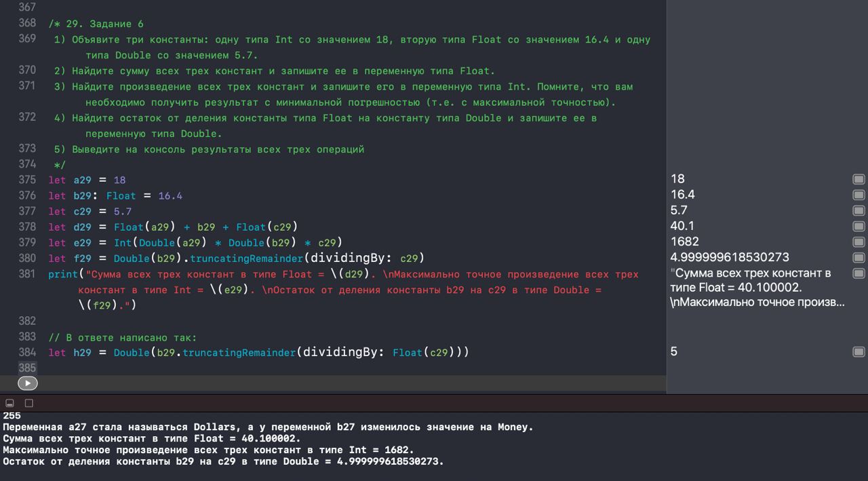Image resolution: width=868 pixels, height=481 pixels.
Task: Click the square stop icon in debug bar
Action: pos(29,403)
